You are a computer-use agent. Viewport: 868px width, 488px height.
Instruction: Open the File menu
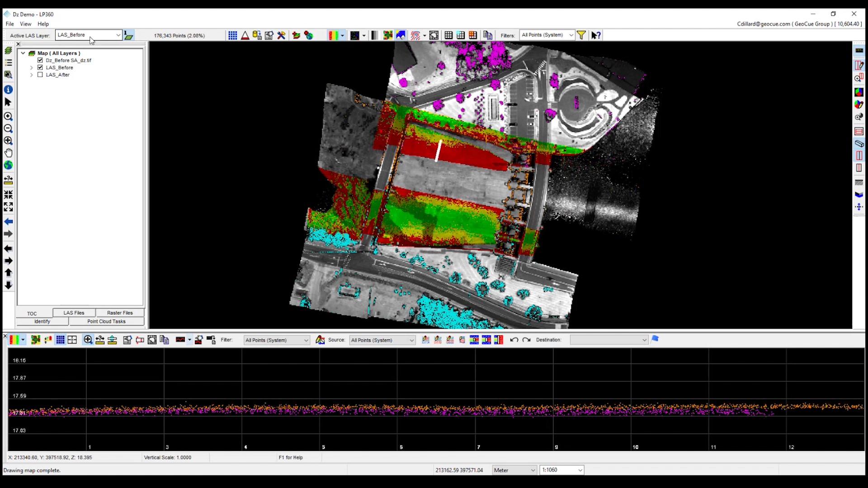(x=9, y=24)
